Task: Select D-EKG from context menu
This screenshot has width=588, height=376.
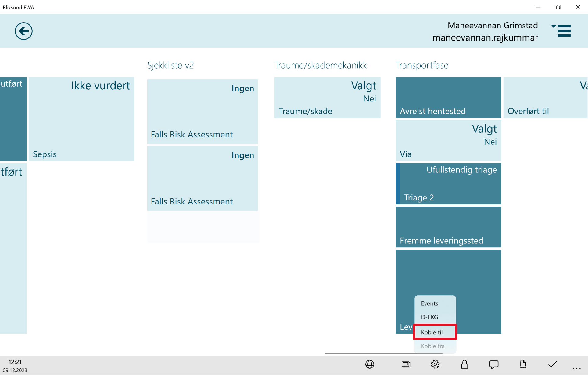Action: point(429,317)
